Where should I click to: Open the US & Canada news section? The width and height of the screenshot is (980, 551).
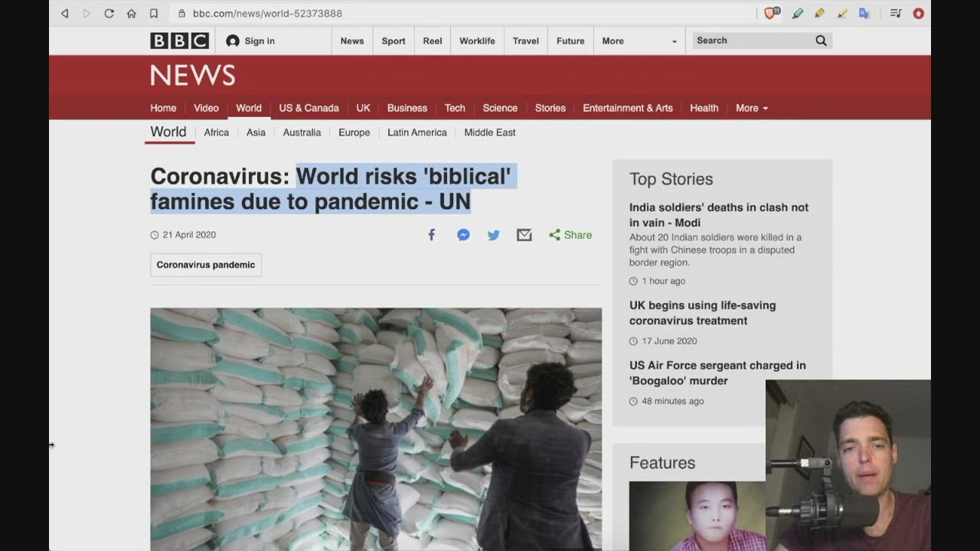pos(309,108)
